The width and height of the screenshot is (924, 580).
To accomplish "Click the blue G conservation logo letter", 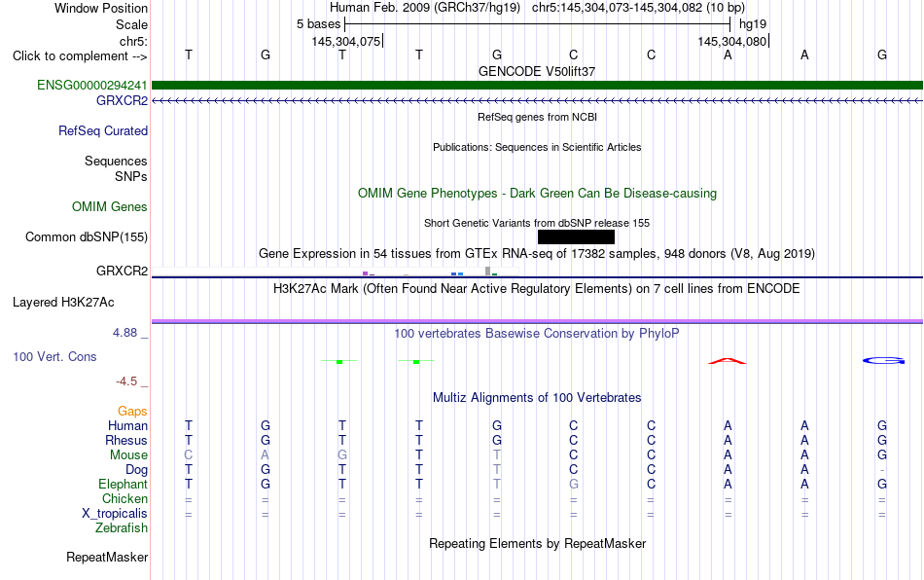I will [x=883, y=361].
